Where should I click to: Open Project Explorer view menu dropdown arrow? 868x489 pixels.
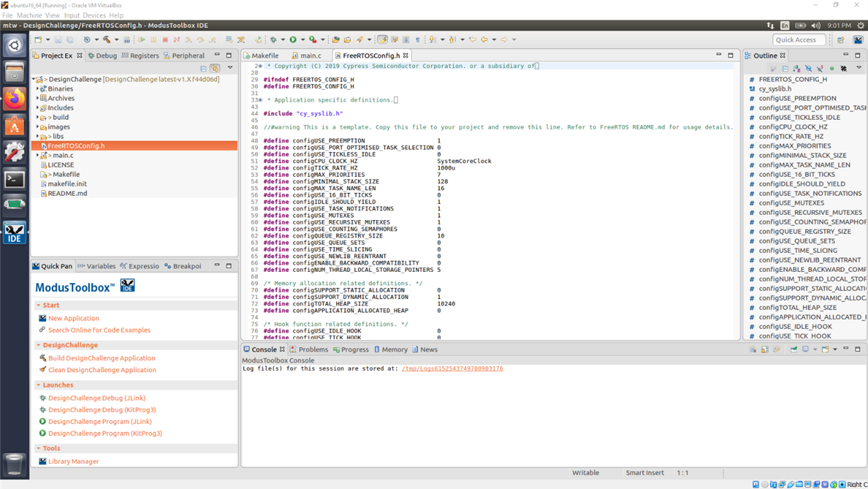230,68
